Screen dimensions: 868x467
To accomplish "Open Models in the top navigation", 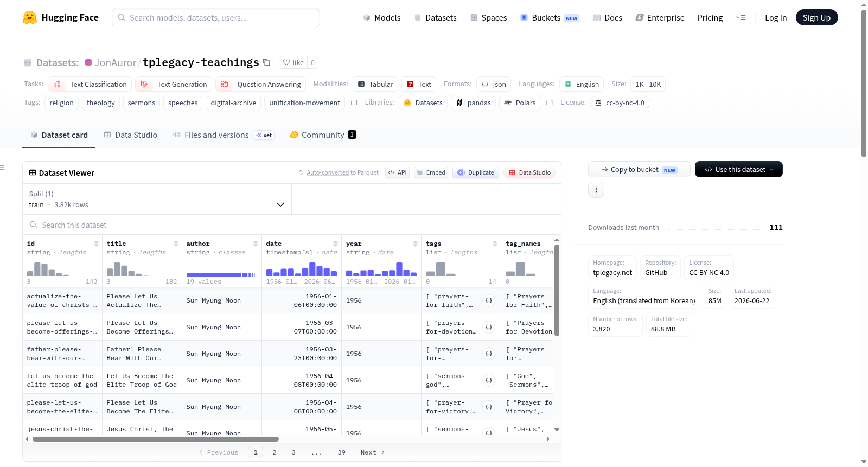I will click(x=382, y=17).
